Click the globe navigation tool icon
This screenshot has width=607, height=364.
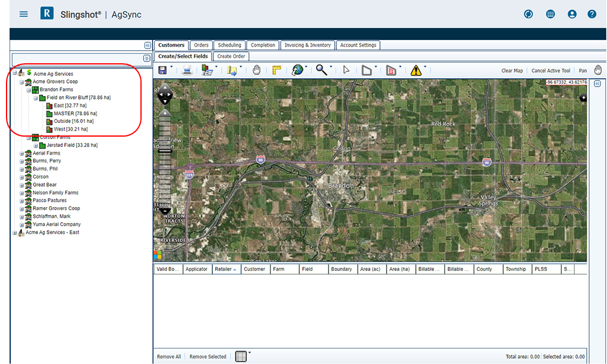297,70
